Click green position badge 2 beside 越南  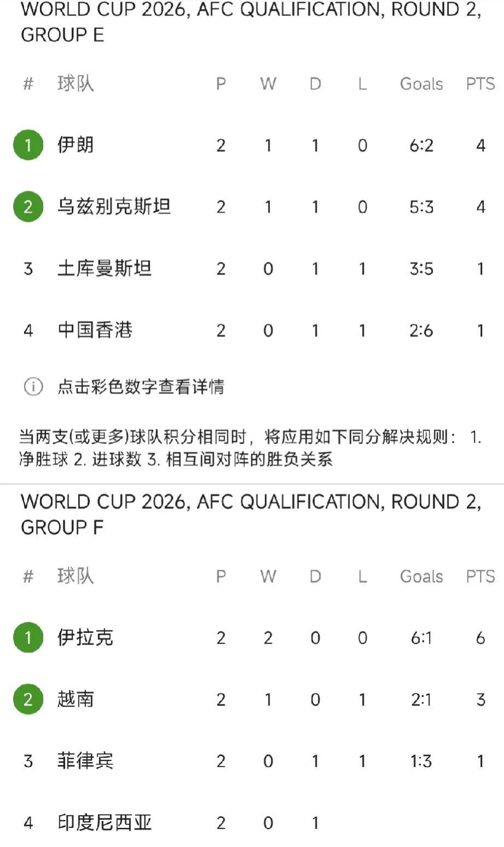pos(28,699)
